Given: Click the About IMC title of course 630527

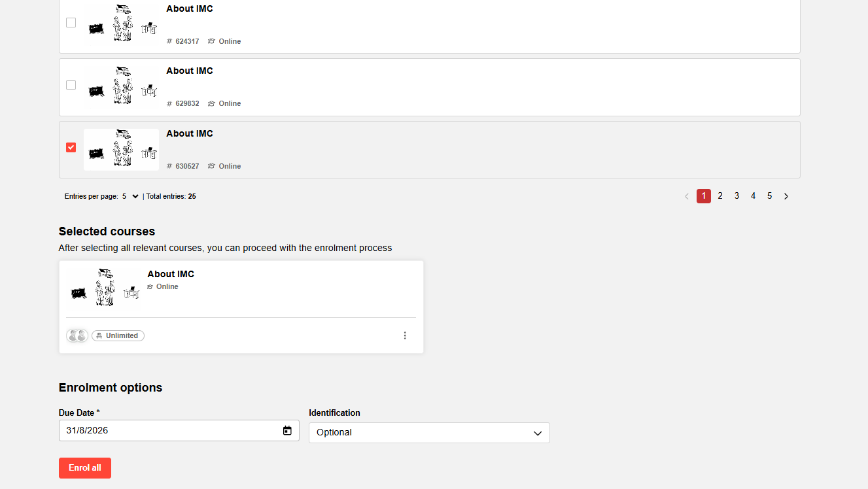Looking at the screenshot, I should coord(190,133).
